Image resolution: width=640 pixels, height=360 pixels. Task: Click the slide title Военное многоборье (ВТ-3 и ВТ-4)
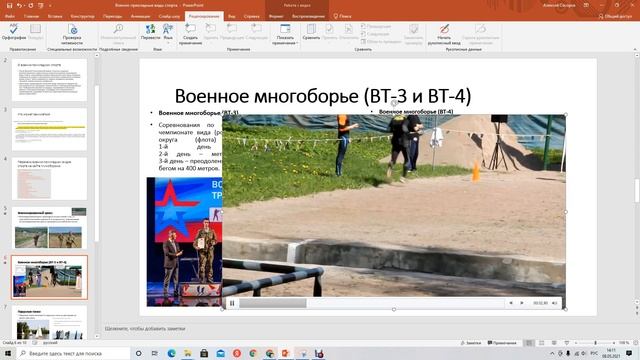click(323, 96)
